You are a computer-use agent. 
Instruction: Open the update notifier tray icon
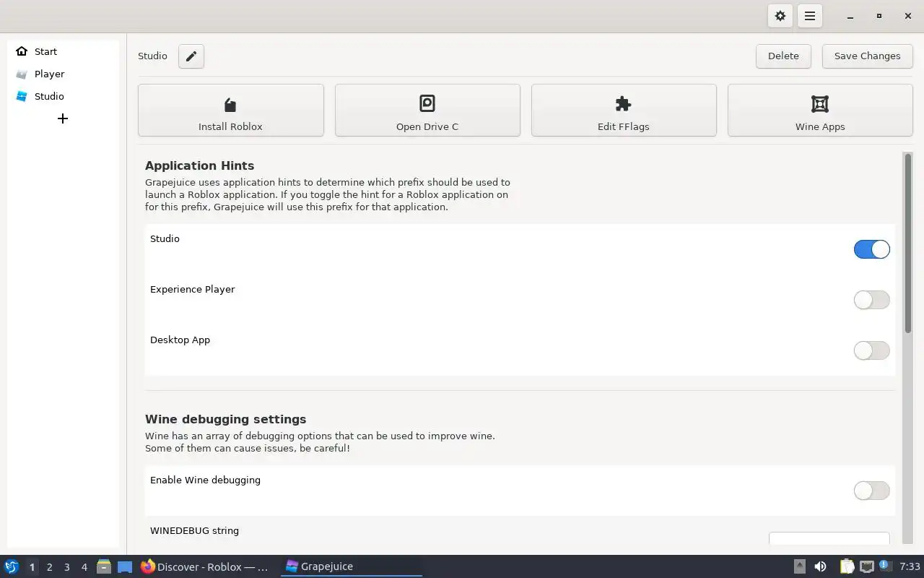885,566
